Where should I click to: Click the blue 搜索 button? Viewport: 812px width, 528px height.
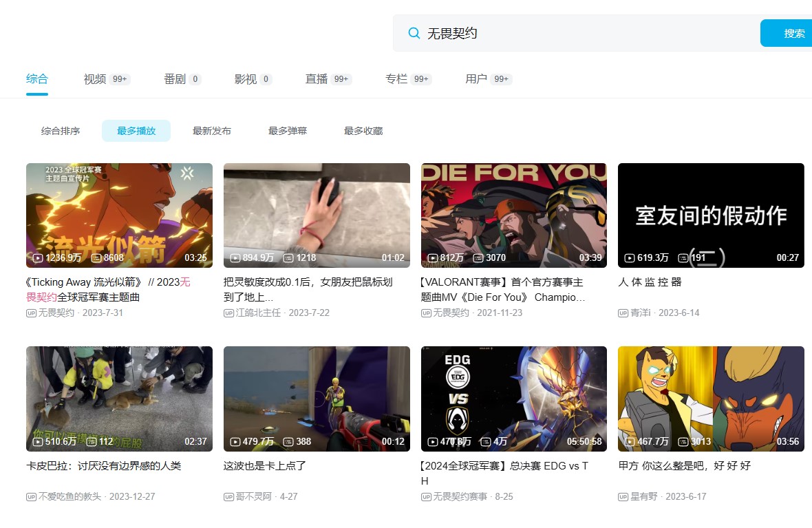click(x=786, y=33)
